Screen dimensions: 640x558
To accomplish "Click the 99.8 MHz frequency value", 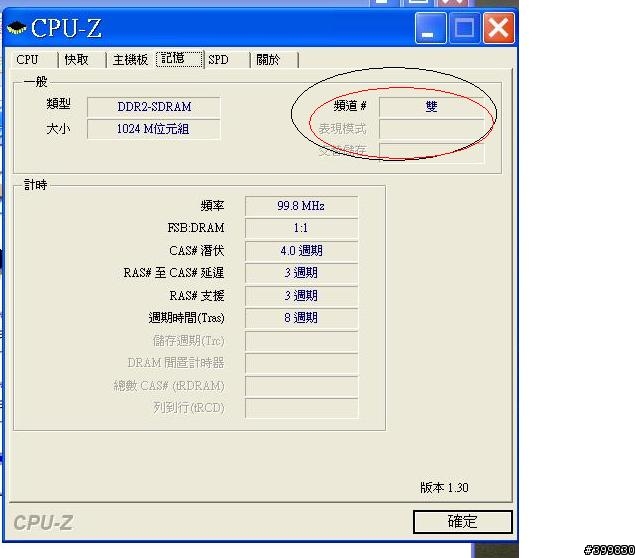I will click(301, 206).
